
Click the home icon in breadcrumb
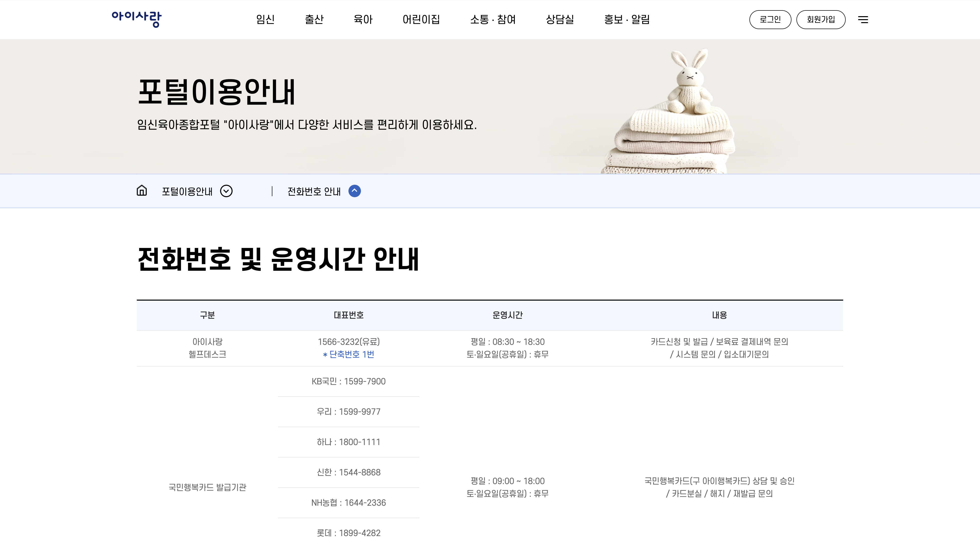point(142,190)
